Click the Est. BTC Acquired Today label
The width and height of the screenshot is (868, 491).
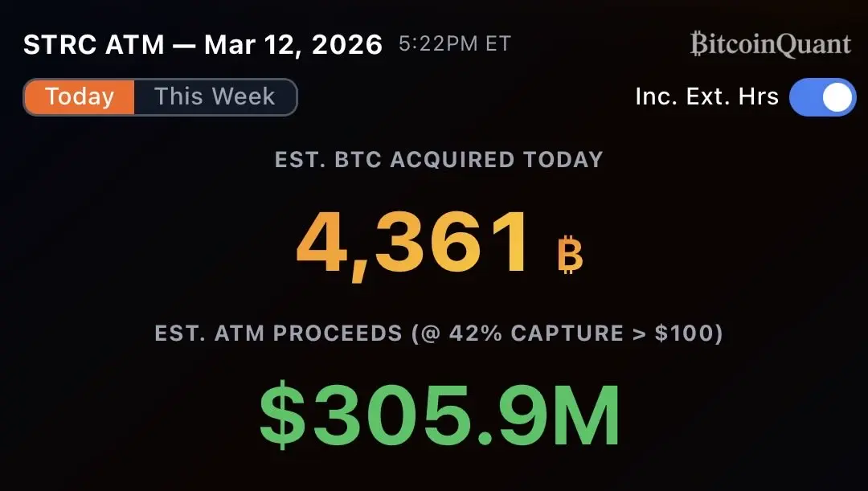(x=439, y=159)
